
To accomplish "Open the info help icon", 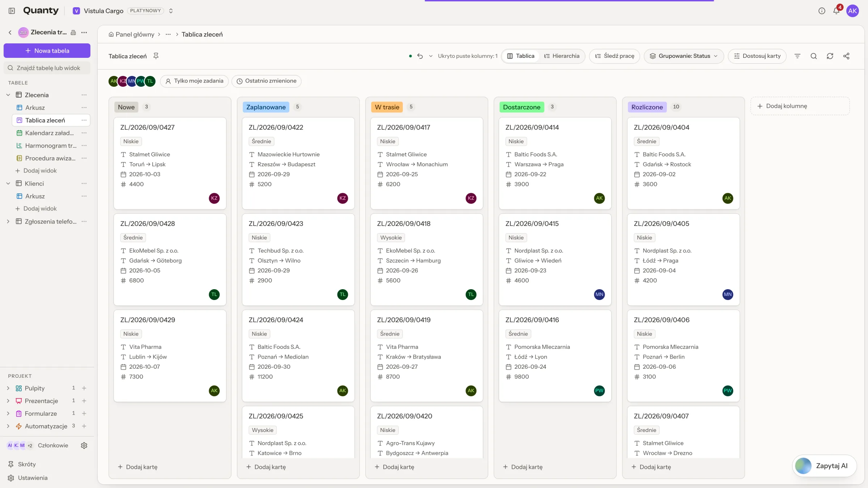I will coord(822,11).
